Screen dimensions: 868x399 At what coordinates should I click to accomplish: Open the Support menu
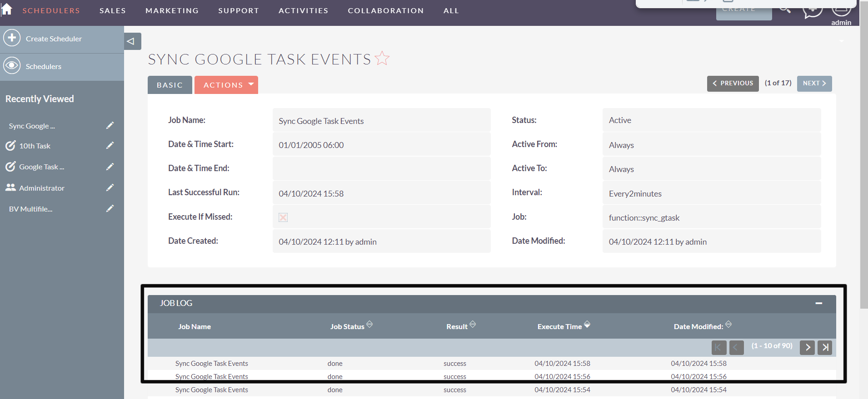click(239, 10)
